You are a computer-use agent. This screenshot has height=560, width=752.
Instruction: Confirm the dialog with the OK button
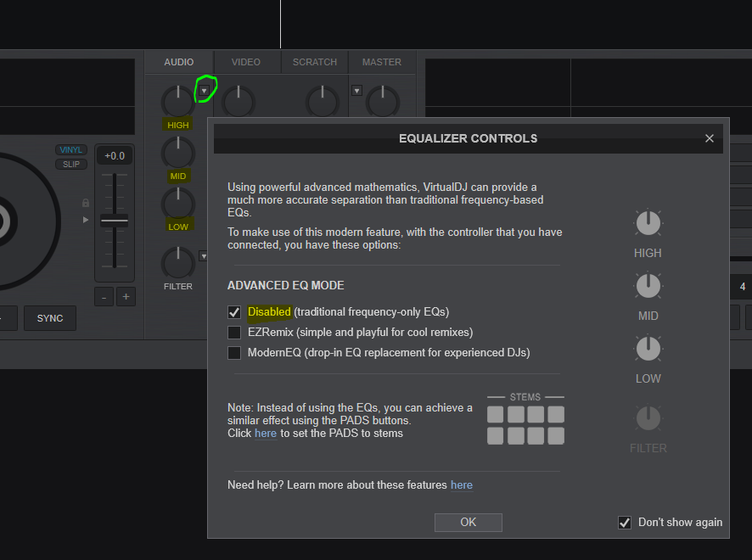(x=468, y=522)
